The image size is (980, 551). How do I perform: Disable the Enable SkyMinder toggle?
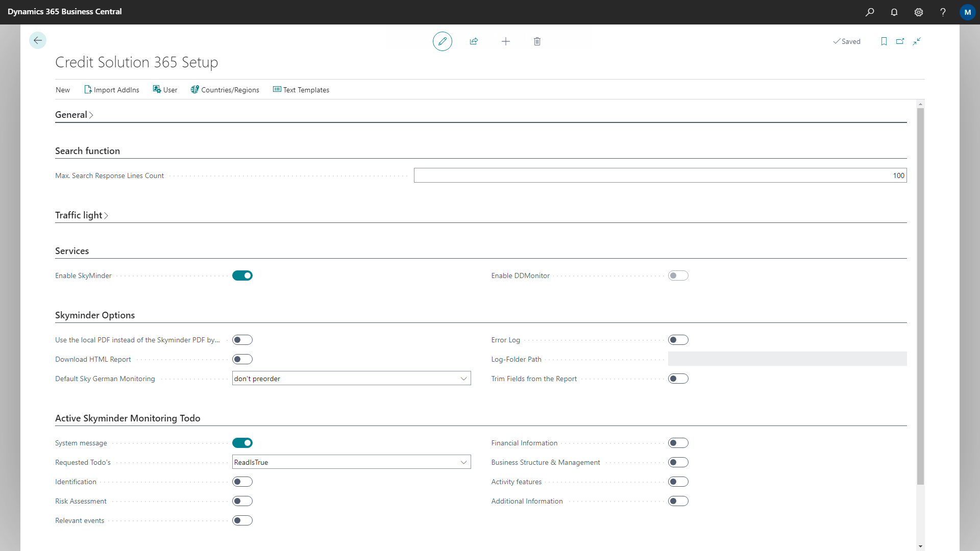[242, 275]
